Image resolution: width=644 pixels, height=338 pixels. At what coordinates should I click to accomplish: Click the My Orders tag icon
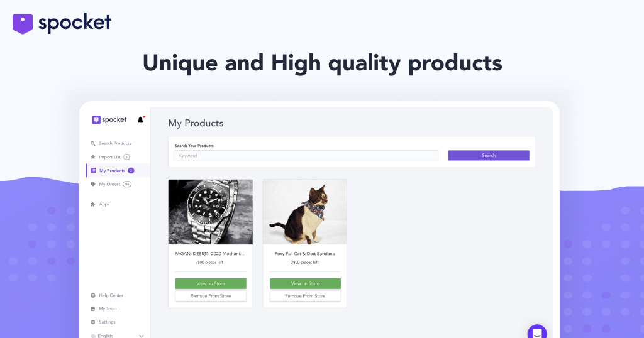pos(93,184)
